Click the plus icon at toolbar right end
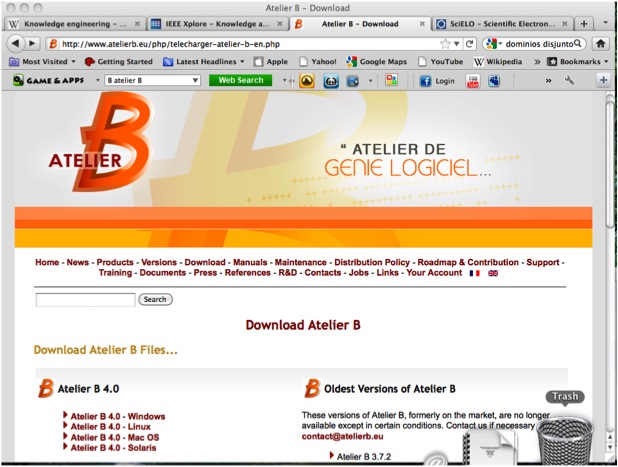618x467 pixels. [603, 81]
